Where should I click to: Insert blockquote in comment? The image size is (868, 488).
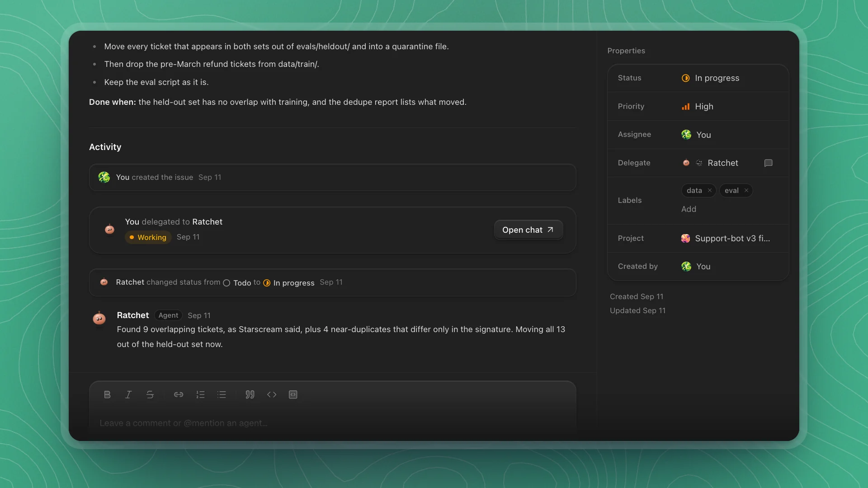coord(250,394)
